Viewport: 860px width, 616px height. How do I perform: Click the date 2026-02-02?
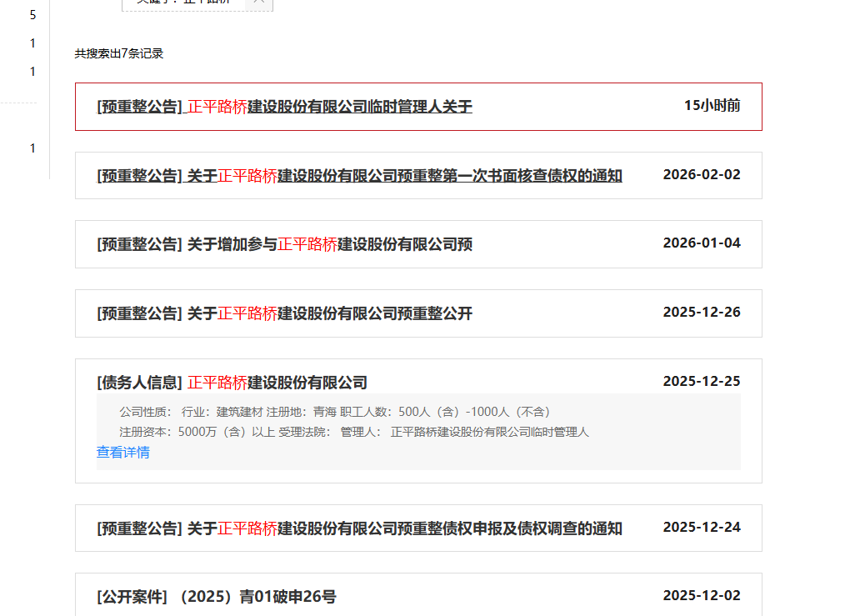[x=702, y=174]
